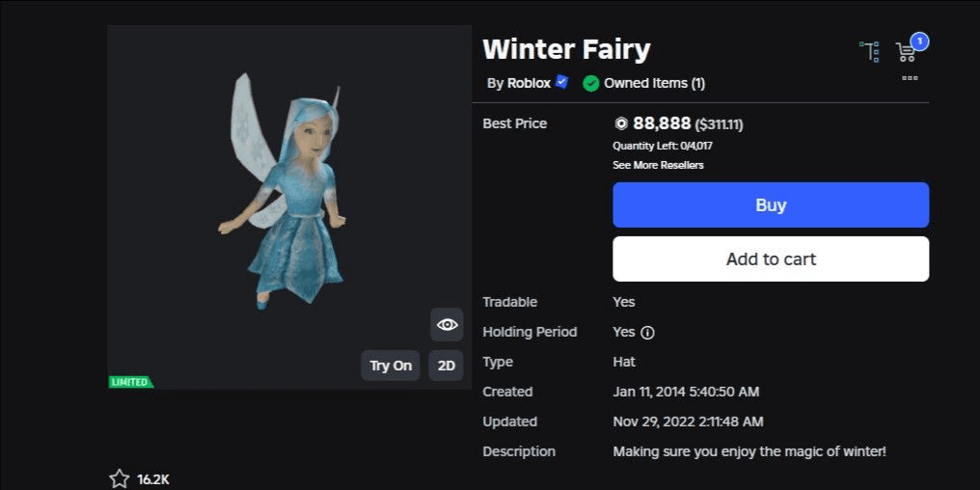
Task: Open the Roblox creator link
Action: tap(529, 83)
